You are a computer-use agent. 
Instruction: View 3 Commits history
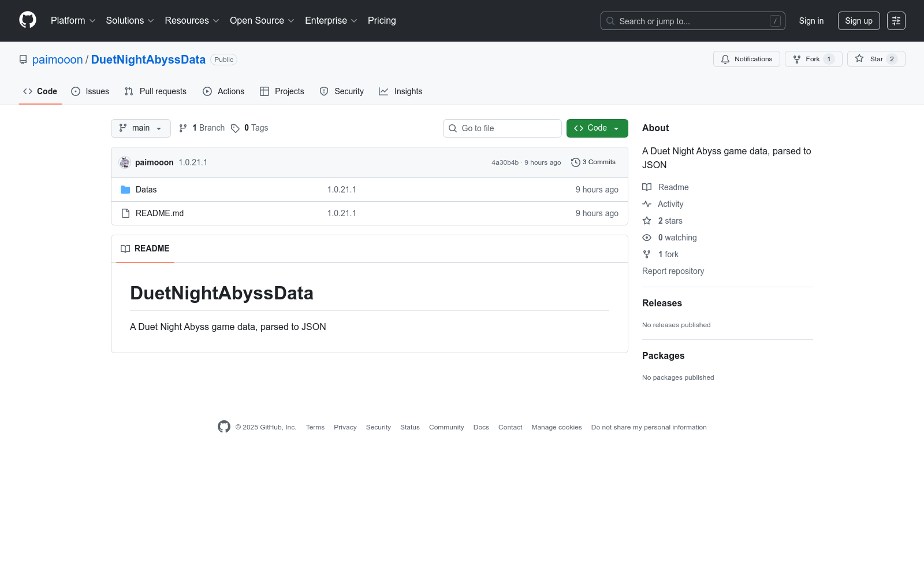coord(593,162)
